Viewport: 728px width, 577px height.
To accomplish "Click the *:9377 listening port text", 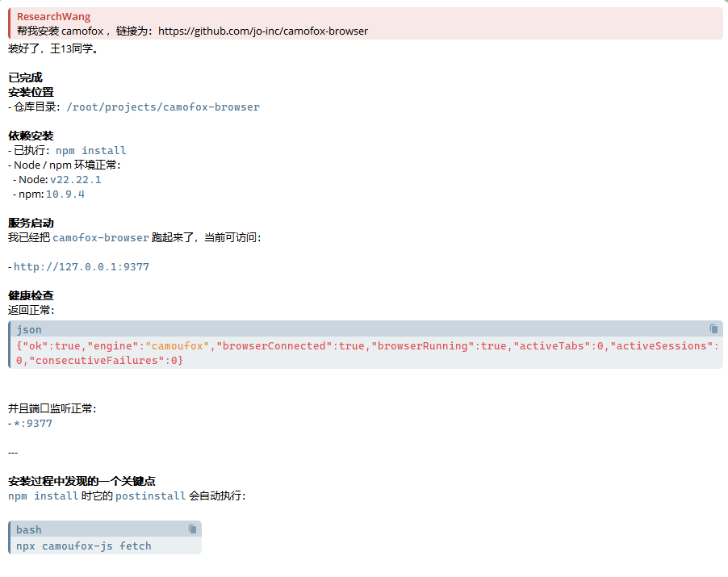I will (32, 423).
